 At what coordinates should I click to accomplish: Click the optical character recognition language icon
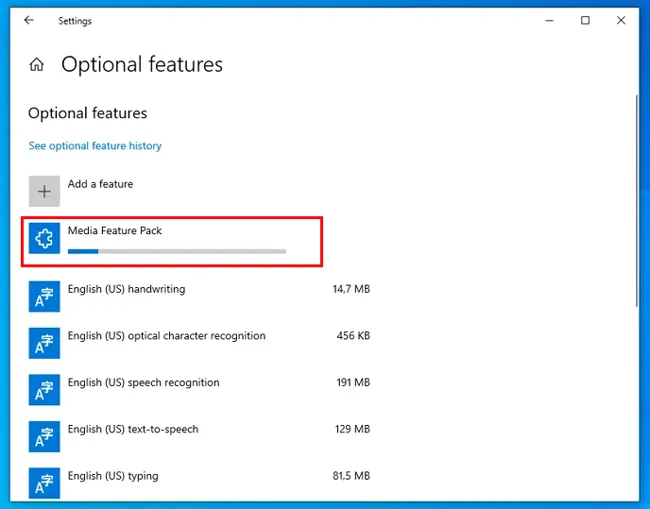tap(44, 344)
